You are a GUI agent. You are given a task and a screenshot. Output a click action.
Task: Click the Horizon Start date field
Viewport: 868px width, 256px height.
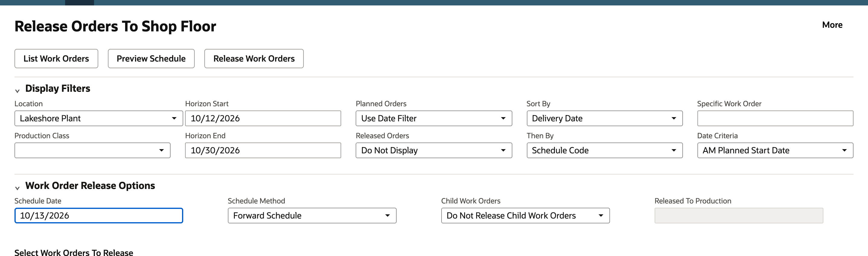[x=263, y=118]
